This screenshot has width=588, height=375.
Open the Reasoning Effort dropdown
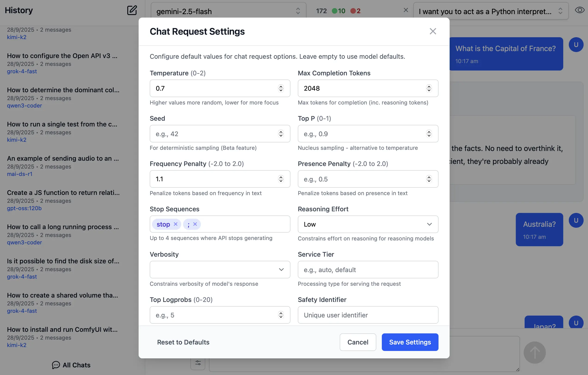[x=368, y=224]
